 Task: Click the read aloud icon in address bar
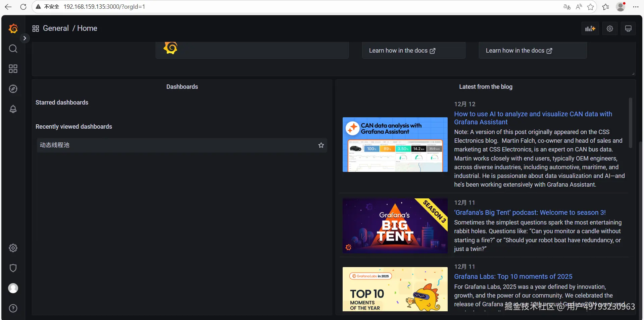click(579, 7)
